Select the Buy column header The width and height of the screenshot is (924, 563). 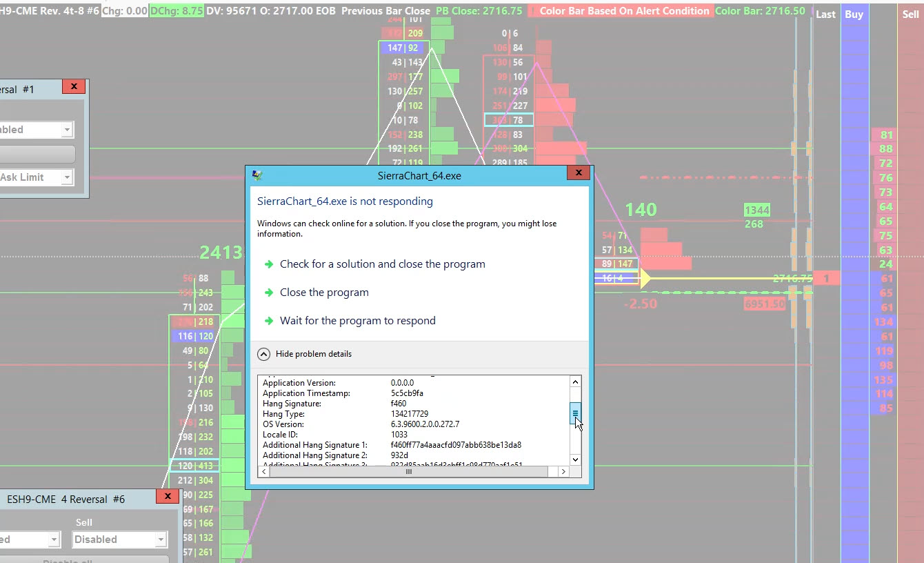pos(854,14)
